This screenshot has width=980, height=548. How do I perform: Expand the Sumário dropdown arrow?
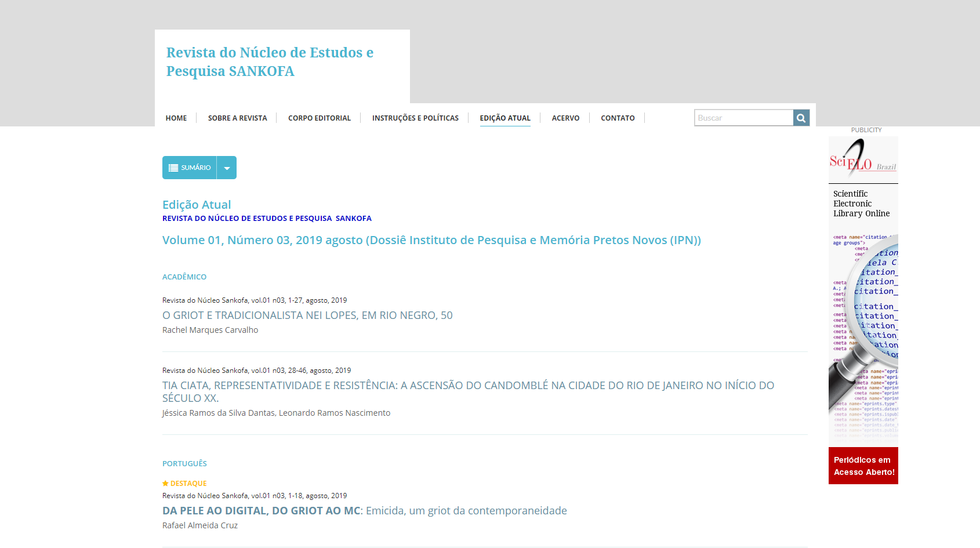(227, 168)
